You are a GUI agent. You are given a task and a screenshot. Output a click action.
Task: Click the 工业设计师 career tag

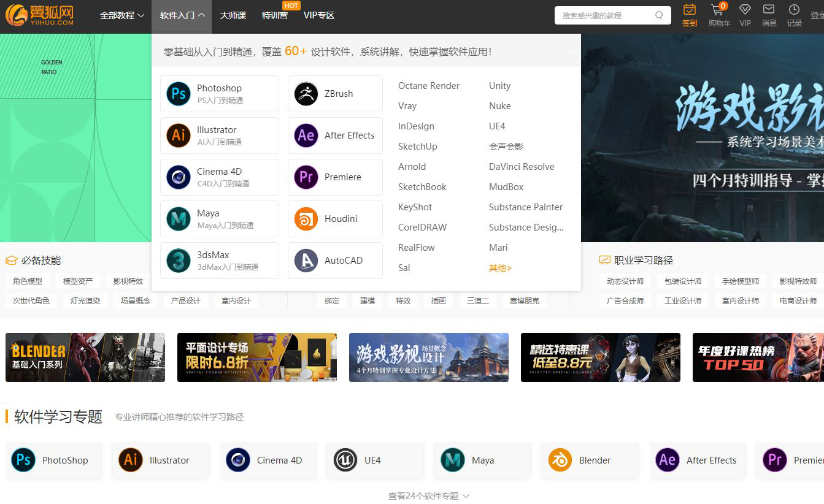click(x=683, y=300)
